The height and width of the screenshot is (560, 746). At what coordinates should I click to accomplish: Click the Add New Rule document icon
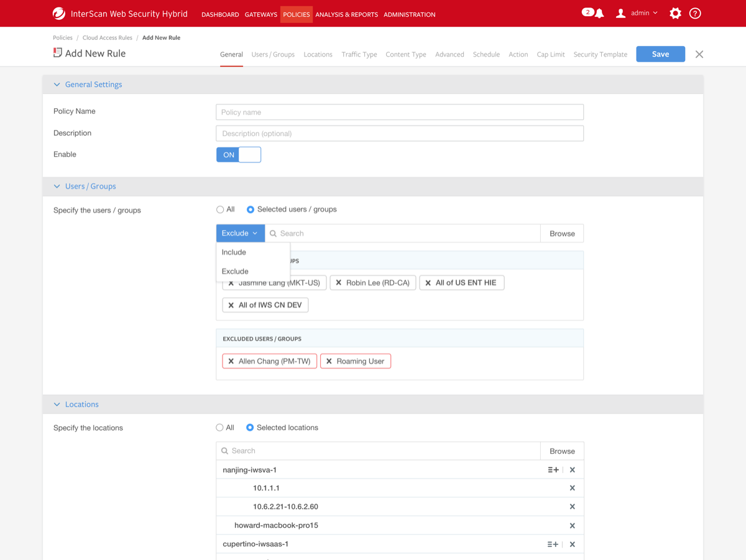point(57,53)
